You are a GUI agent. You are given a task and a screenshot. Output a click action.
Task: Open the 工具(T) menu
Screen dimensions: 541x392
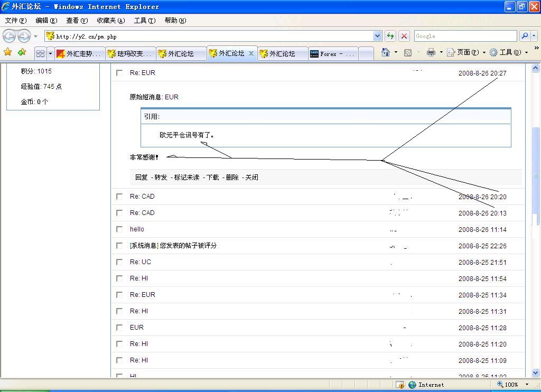click(145, 21)
